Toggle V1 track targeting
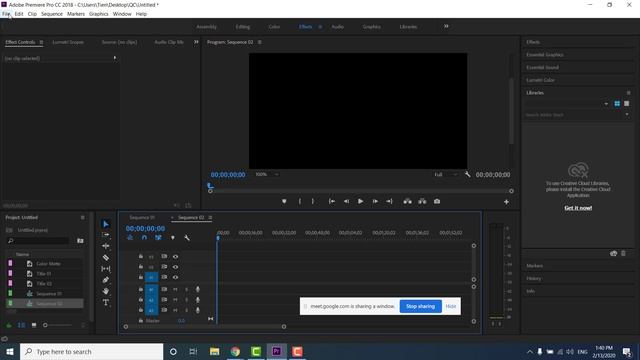640x360 pixels. coord(151,277)
